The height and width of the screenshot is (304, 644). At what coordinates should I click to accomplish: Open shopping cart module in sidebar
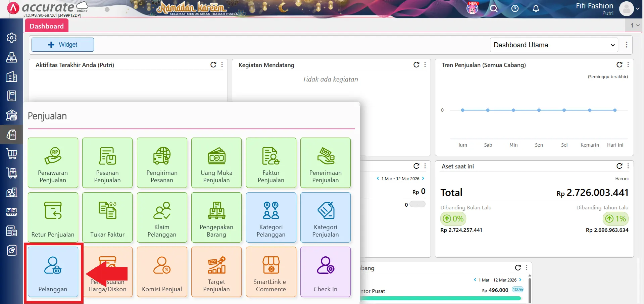[x=12, y=154]
